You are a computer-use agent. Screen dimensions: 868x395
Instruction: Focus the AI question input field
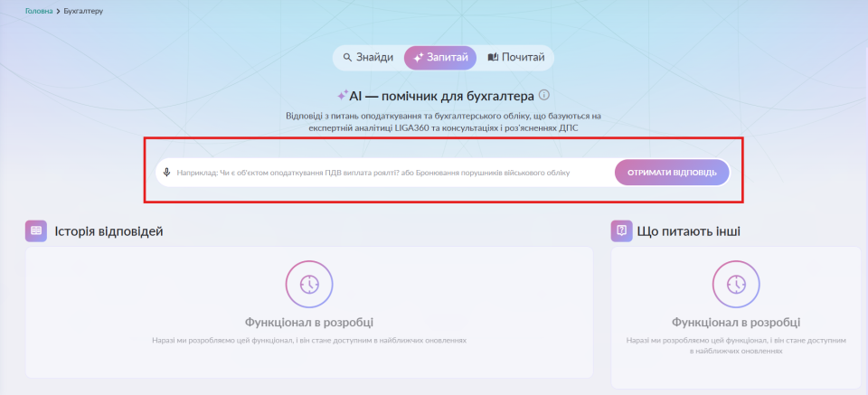point(389,172)
